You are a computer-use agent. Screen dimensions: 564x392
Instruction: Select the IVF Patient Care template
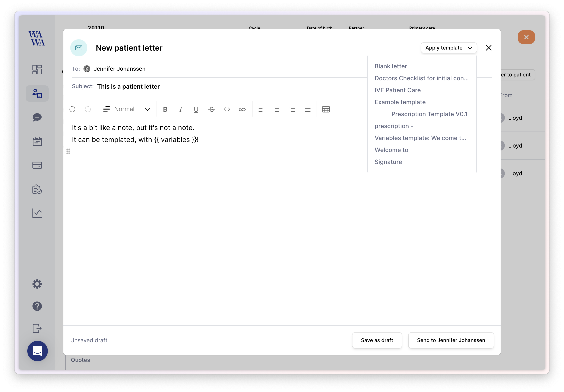397,90
